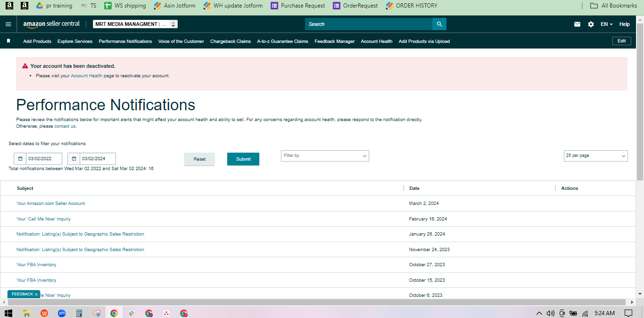Open Voice of the Customer

tap(181, 41)
